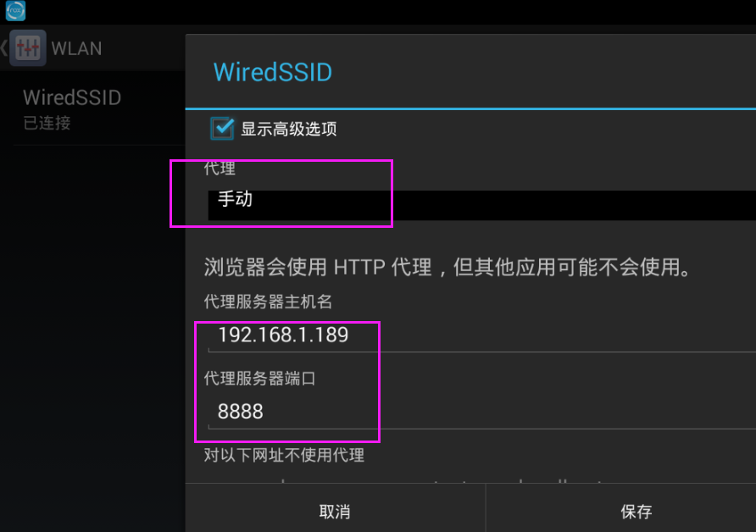Viewport: 756px width, 532px height.
Task: Focus the proxy hostname field 192.168.1.189
Action: 475,335
